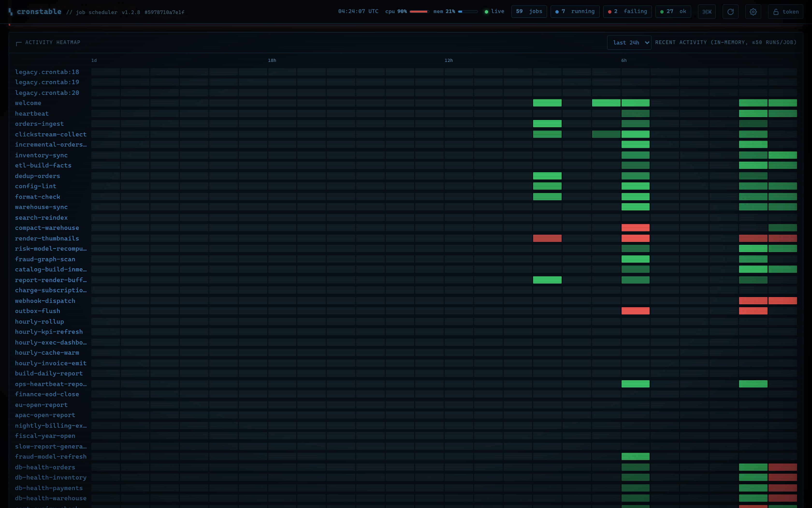The height and width of the screenshot is (508, 812).
Task: Open the dedup-orders job label
Action: point(38,176)
